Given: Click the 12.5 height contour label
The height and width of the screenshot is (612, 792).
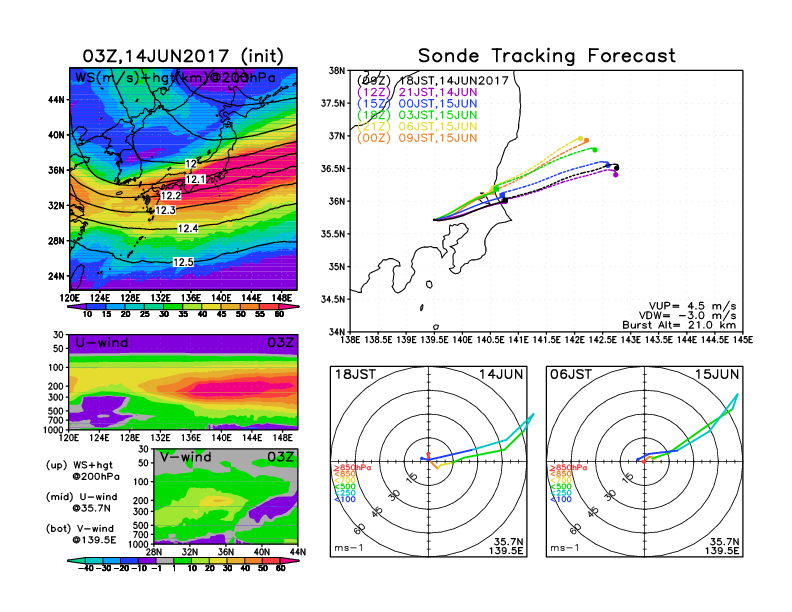Looking at the screenshot, I should (x=182, y=262).
